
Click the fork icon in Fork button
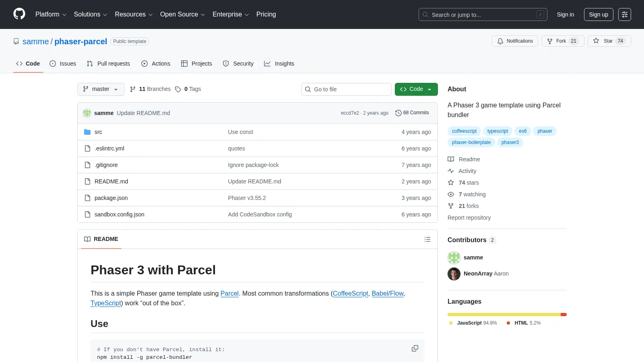[x=550, y=41]
